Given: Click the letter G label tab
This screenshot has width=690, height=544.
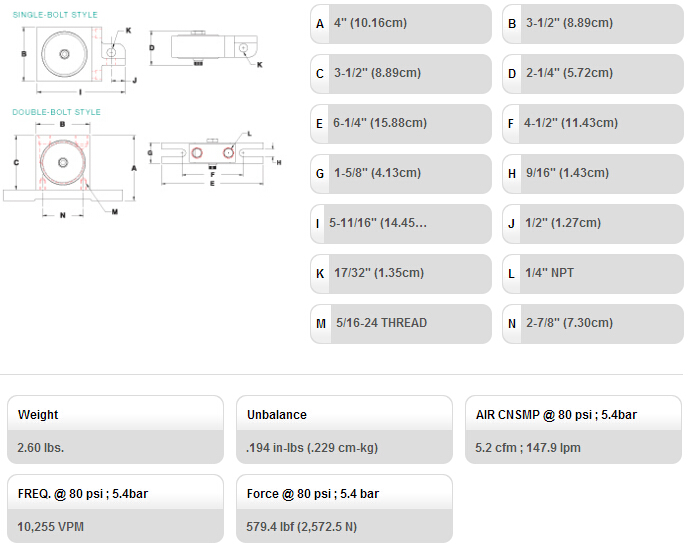Looking at the screenshot, I should (x=320, y=174).
